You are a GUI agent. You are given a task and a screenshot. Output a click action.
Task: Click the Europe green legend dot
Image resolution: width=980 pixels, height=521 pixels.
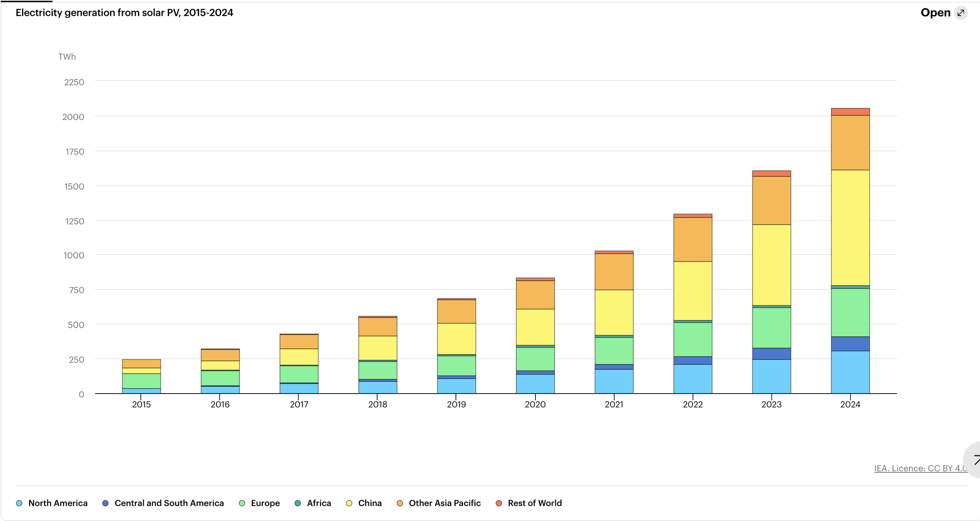pos(242,503)
